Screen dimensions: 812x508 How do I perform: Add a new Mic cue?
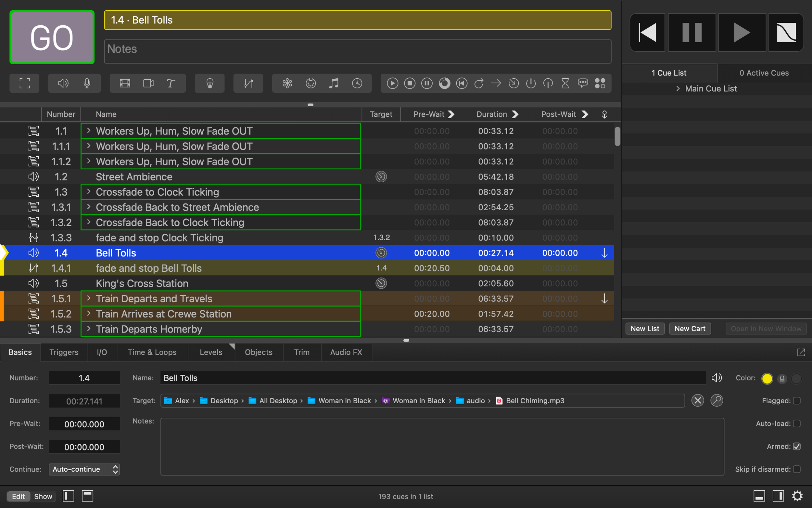click(x=87, y=83)
